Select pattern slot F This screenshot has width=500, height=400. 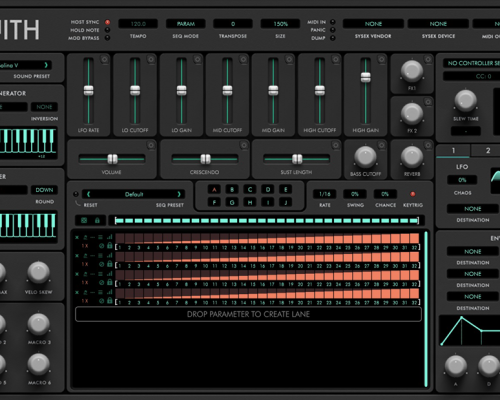coord(214,202)
